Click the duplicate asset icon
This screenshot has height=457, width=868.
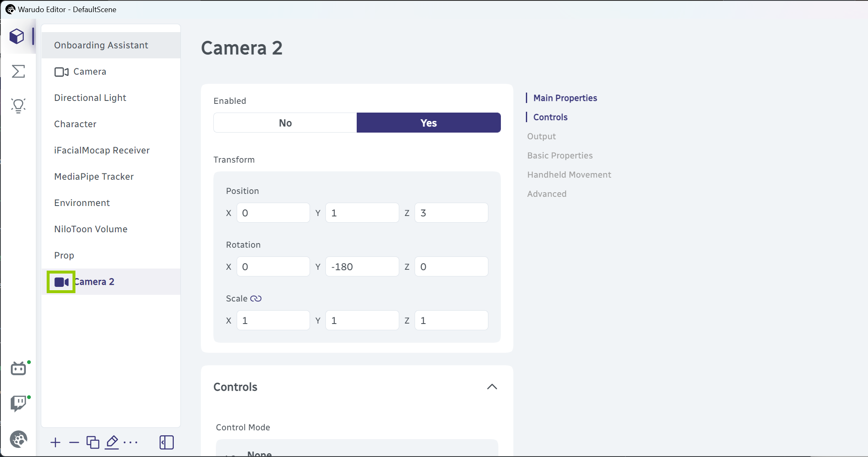click(x=93, y=442)
